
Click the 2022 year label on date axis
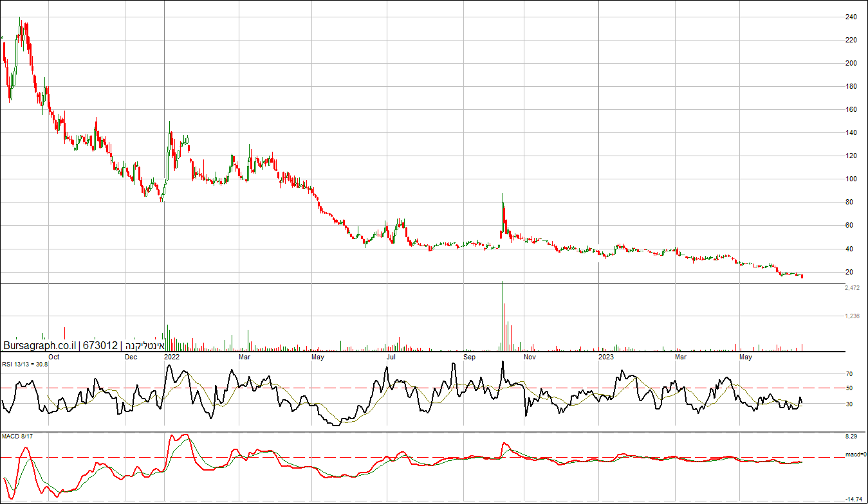point(172,356)
